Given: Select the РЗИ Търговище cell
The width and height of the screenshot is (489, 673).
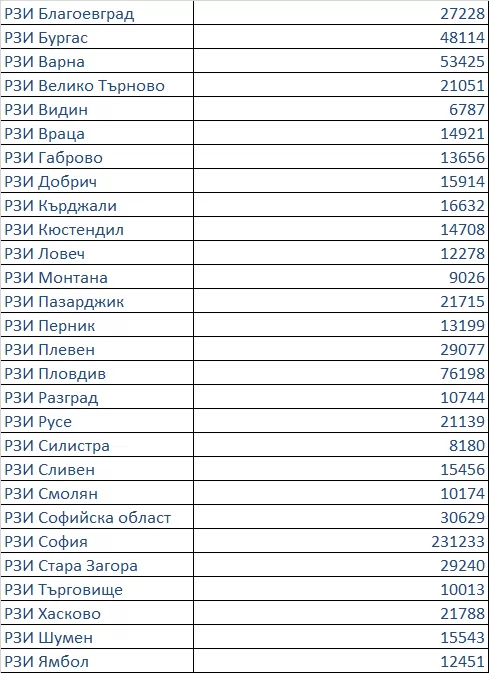Looking at the screenshot, I should coord(97,590).
